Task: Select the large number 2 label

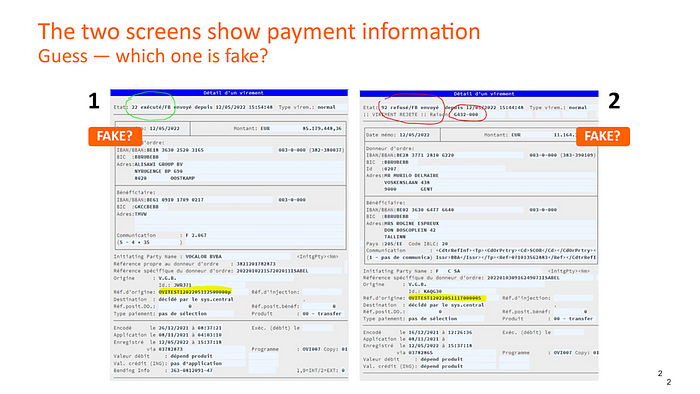Action: point(614,101)
